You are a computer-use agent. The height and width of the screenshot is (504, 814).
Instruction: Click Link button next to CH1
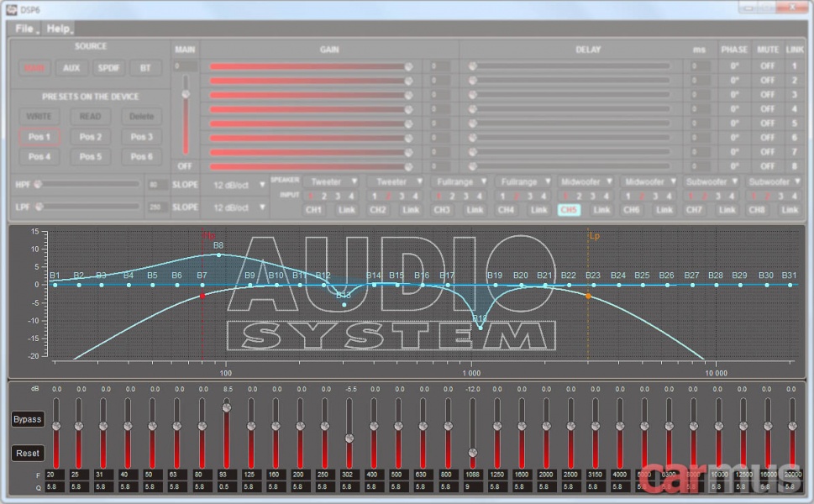[346, 210]
